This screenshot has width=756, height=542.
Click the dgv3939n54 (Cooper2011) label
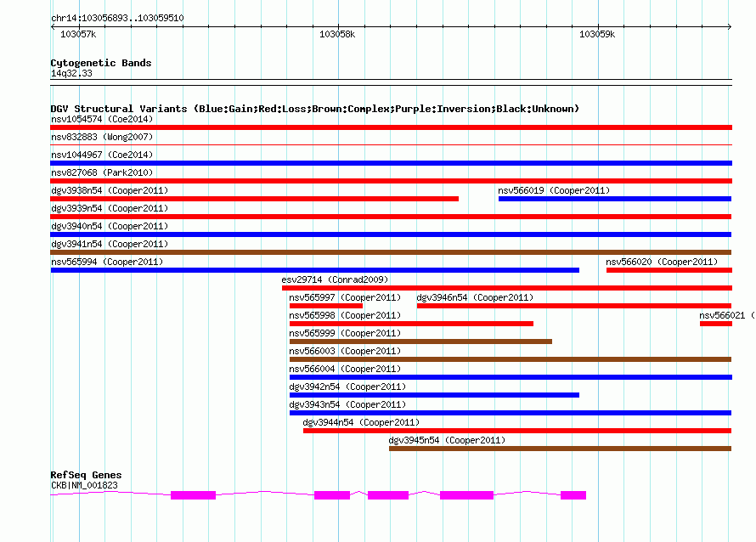coord(110,208)
